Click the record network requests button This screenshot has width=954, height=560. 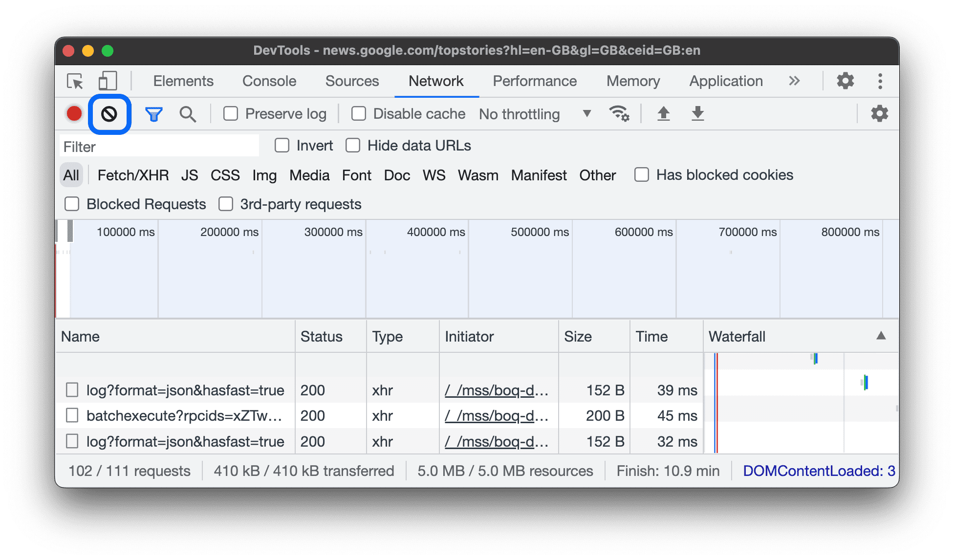coord(75,114)
